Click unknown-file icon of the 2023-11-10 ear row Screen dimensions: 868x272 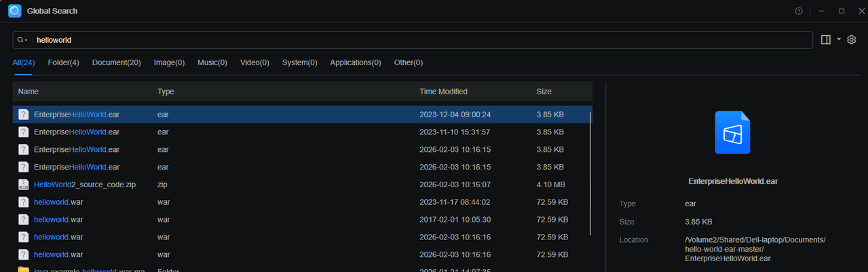24,132
